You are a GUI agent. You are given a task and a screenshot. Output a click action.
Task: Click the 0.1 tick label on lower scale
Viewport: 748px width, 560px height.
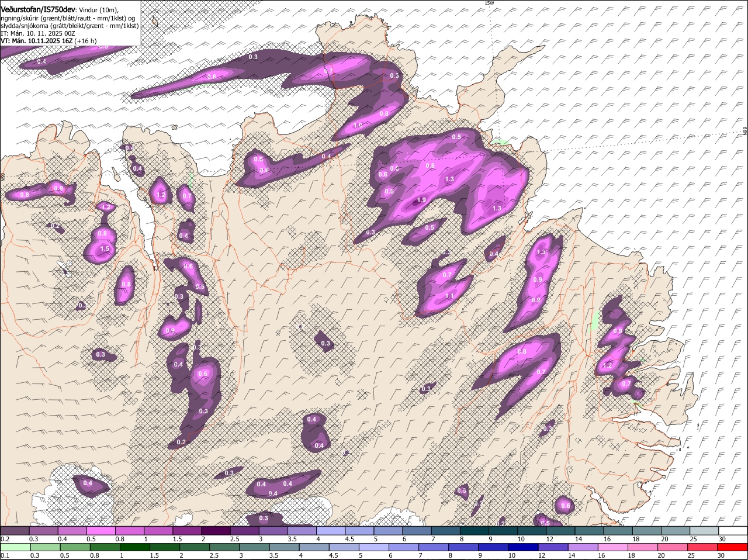click(5, 555)
